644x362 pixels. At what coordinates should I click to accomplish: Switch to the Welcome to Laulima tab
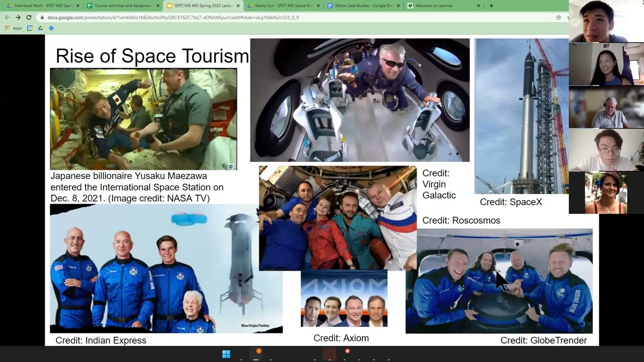click(444, 6)
